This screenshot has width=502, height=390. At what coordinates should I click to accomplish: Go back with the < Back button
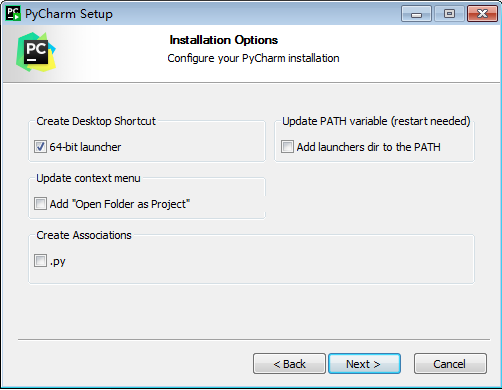[x=289, y=364]
